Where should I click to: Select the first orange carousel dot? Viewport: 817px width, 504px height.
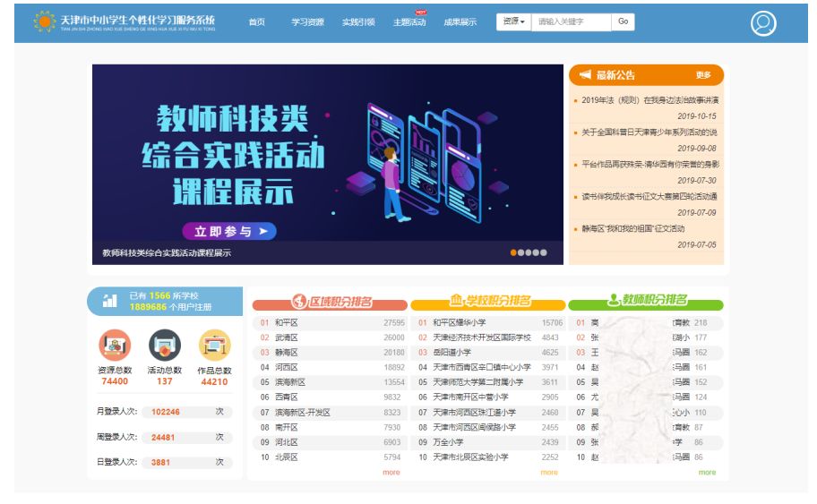click(514, 252)
